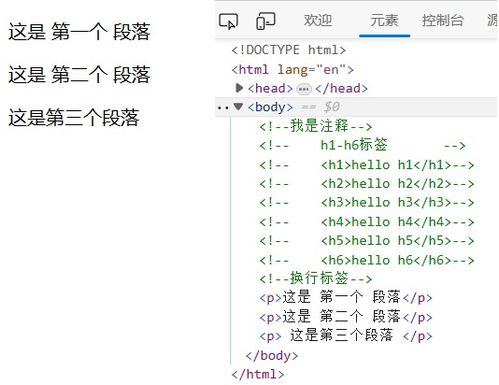Select the <!DOCTYPE html> line
499x385 pixels.
pos(289,50)
